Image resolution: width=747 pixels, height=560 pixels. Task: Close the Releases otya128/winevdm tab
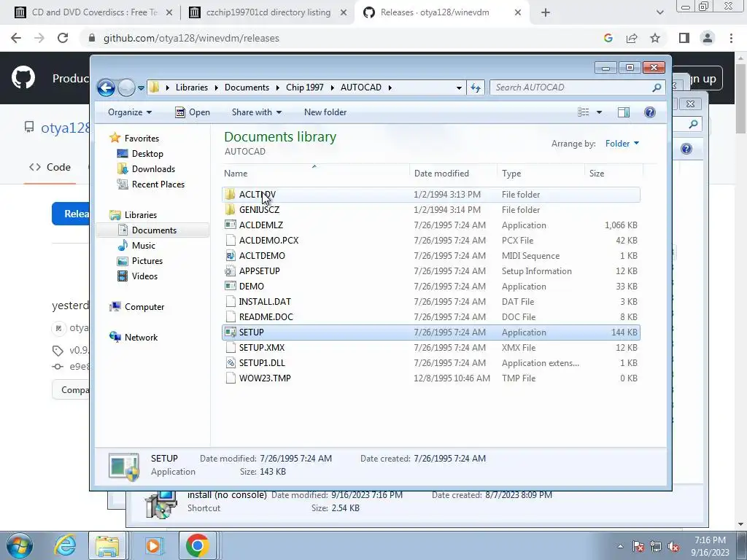pos(518,13)
